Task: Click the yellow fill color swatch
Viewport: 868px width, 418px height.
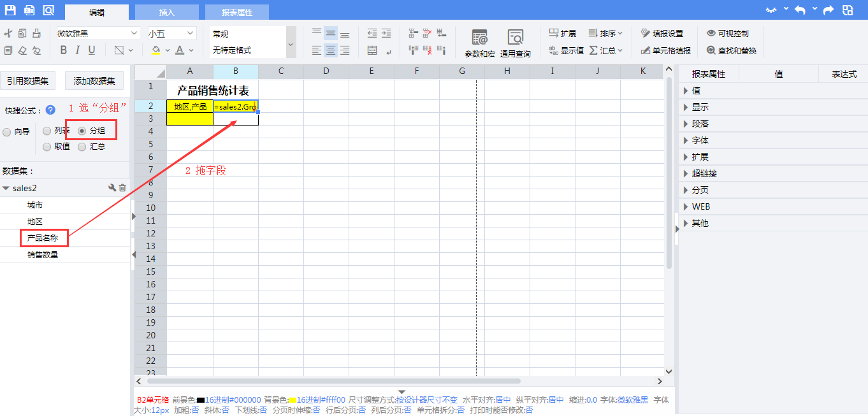Action: [x=156, y=50]
